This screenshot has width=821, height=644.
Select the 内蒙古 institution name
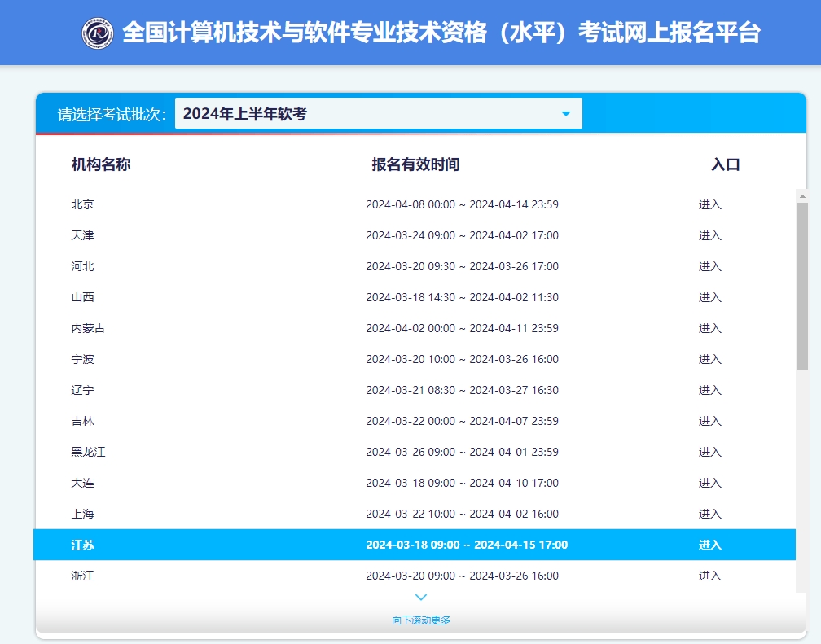pyautogui.click(x=89, y=328)
